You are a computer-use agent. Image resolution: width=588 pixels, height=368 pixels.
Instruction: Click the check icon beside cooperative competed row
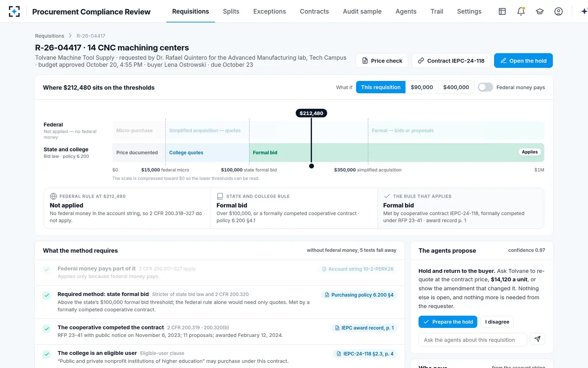(x=47, y=328)
